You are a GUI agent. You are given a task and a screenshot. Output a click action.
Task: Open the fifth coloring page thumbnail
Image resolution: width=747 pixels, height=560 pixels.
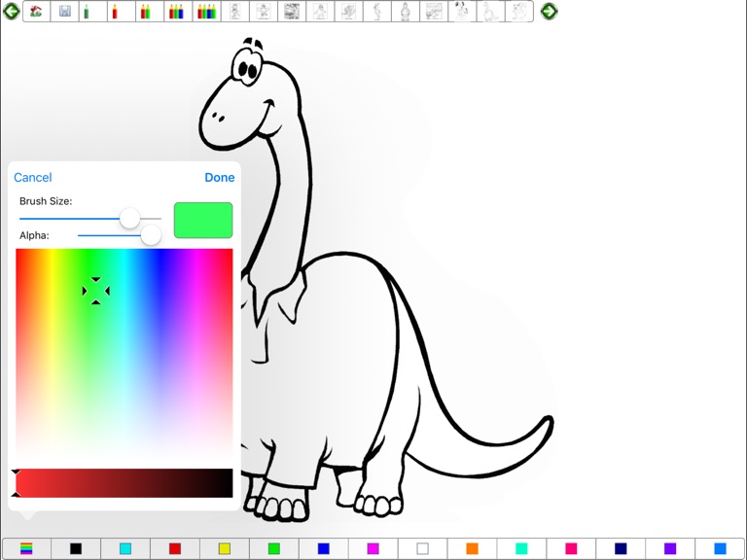point(348,11)
